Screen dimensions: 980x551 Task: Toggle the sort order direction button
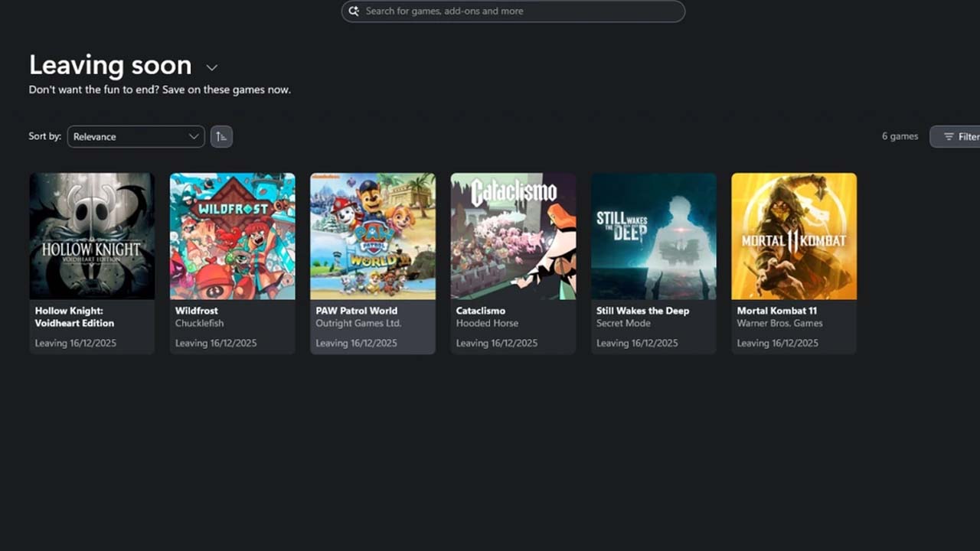click(x=221, y=136)
